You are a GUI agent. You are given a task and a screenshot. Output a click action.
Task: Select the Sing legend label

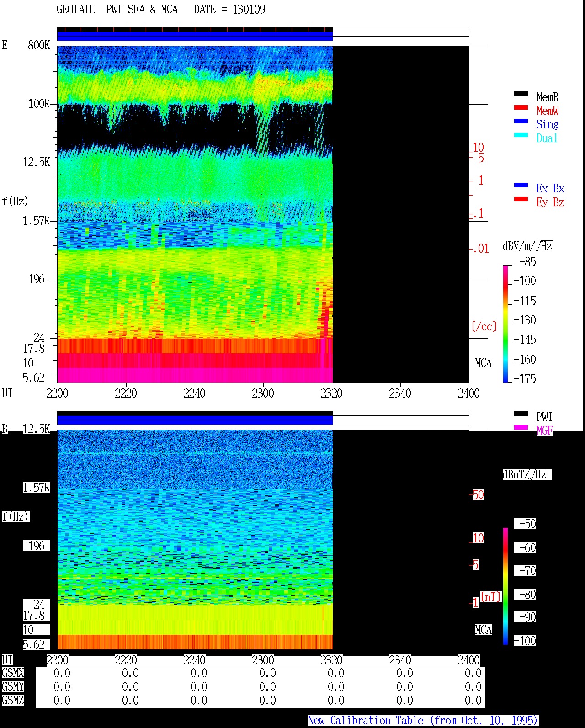pos(548,124)
